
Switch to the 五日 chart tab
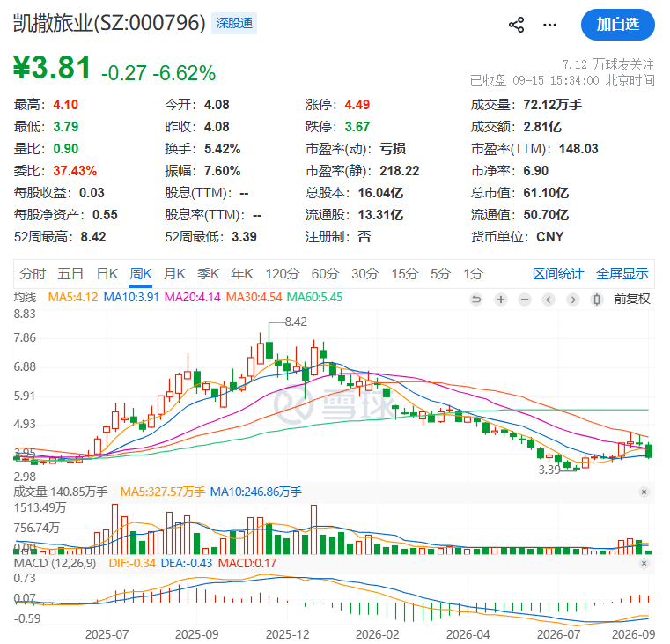(70, 274)
